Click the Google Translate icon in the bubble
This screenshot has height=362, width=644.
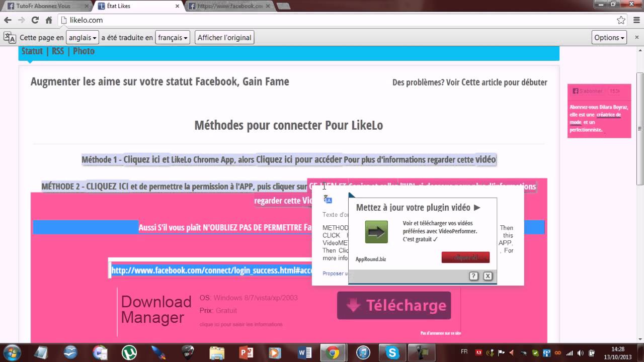point(328,199)
